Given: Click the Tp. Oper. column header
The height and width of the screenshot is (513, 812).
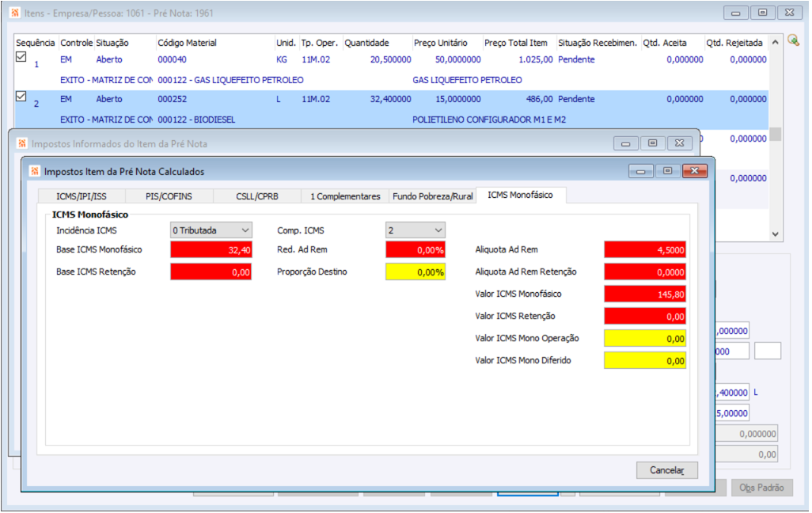Looking at the screenshot, I should [320, 43].
